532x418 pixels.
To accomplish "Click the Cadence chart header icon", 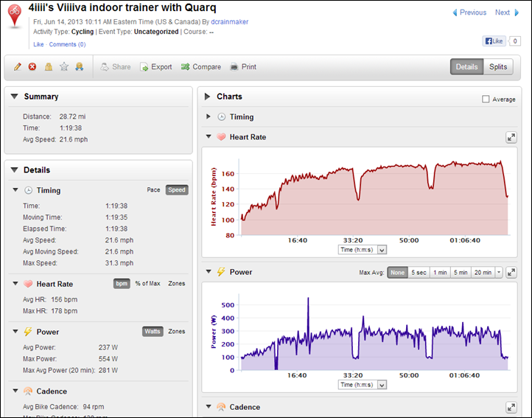I will [x=221, y=407].
